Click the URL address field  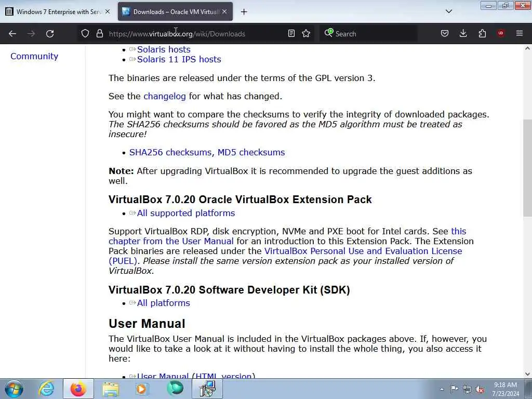[195, 34]
